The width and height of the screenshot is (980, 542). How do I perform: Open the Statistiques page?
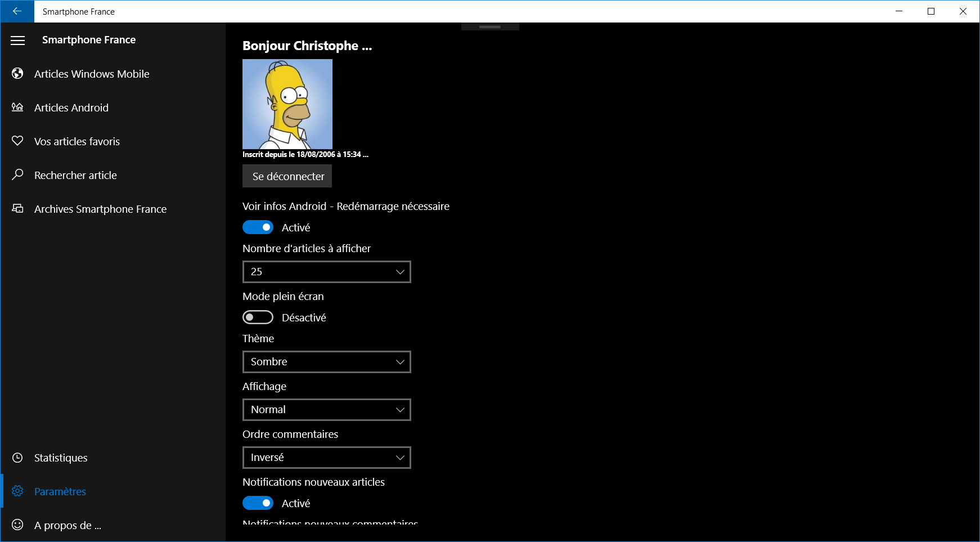pyautogui.click(x=113, y=458)
